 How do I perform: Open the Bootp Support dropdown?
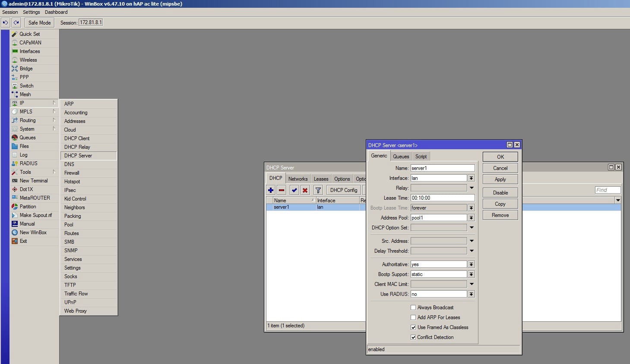[x=471, y=274]
